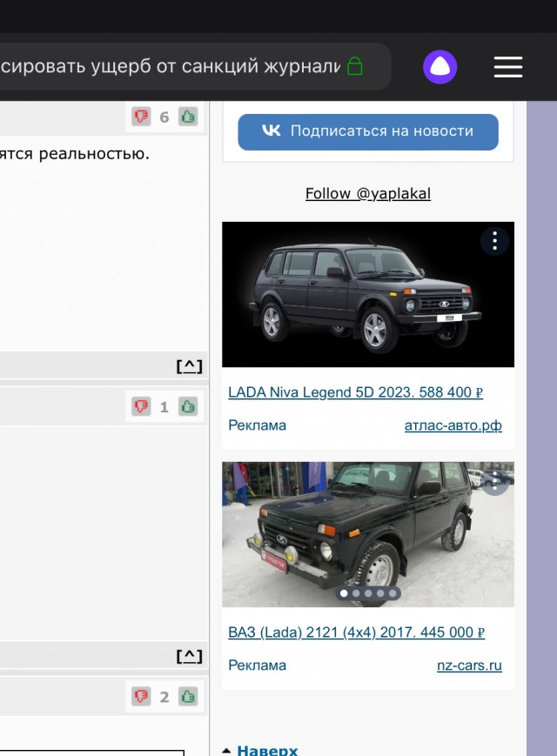Upvote the comment with rating 1
The width and height of the screenshot is (557, 756).
pos(188,406)
